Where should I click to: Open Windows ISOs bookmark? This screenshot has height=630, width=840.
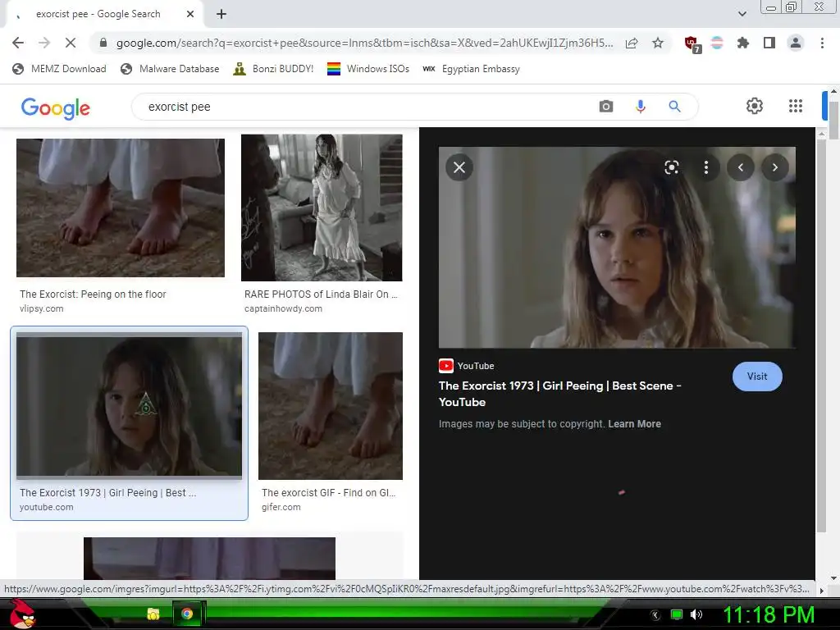368,69
